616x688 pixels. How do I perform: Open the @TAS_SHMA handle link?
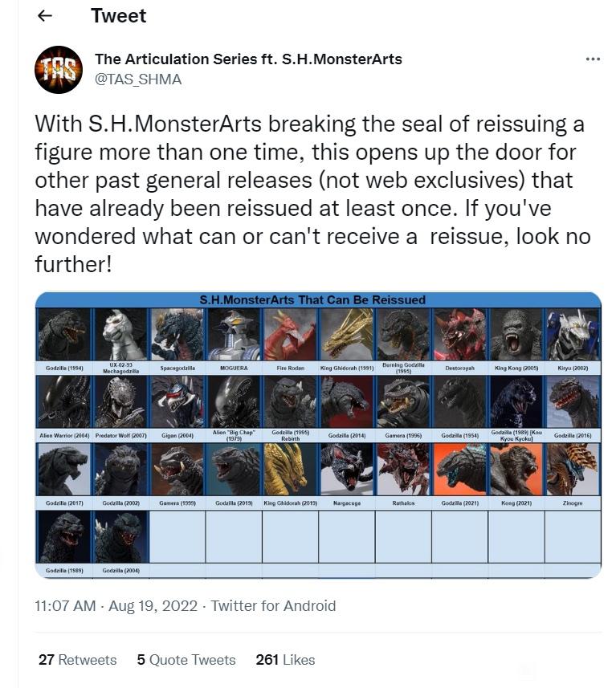[138, 79]
